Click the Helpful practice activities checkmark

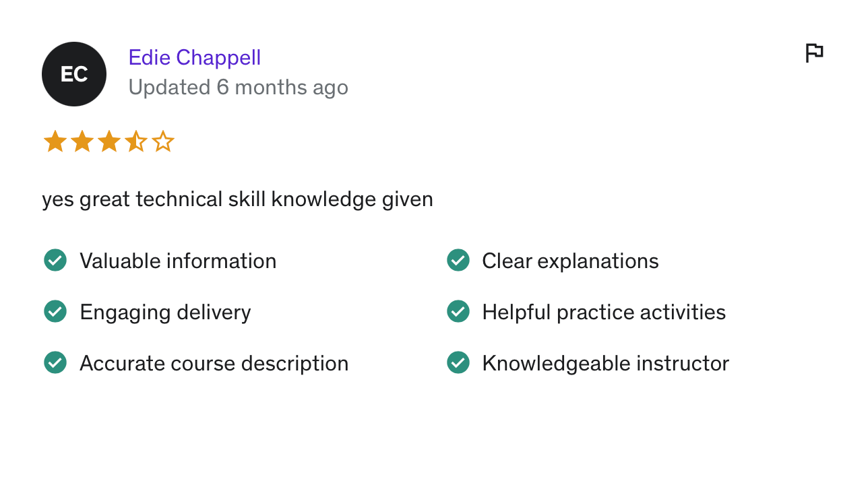[x=458, y=311]
